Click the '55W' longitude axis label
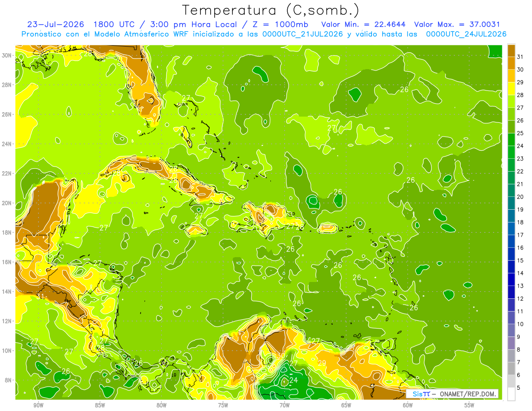Screen dimensions: 532x411 point(469,405)
